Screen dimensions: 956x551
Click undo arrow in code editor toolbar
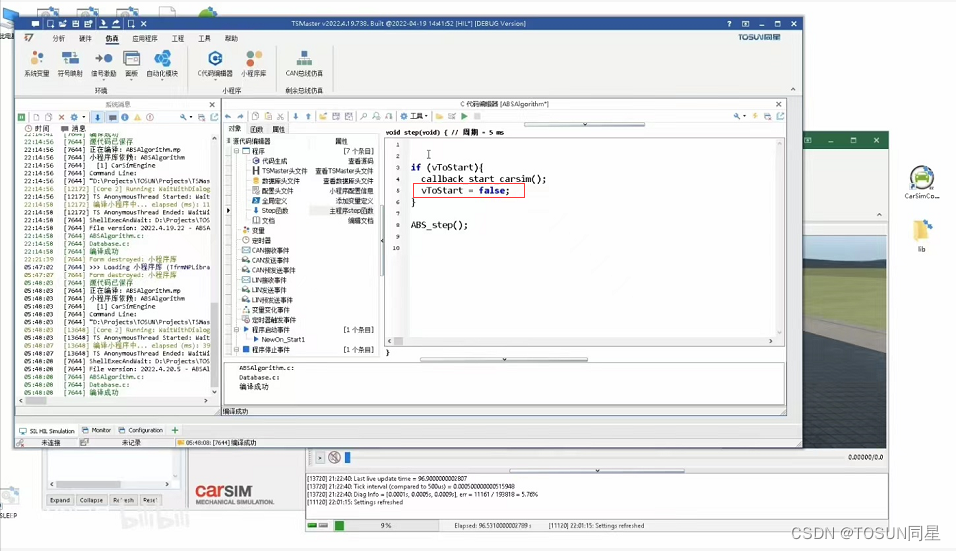(x=228, y=116)
